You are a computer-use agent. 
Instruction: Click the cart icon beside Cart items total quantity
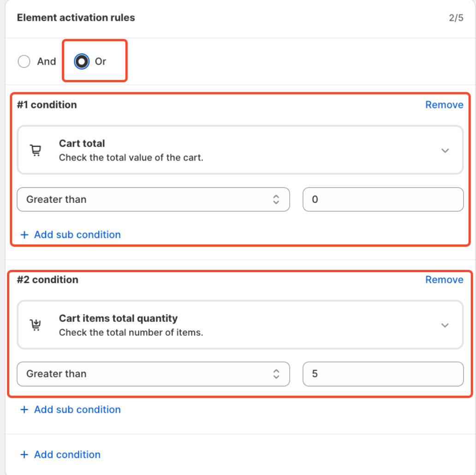tap(36, 325)
